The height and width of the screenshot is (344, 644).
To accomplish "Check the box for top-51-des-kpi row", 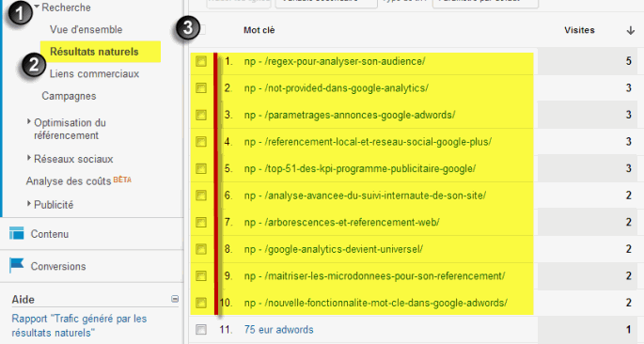I will point(201,169).
